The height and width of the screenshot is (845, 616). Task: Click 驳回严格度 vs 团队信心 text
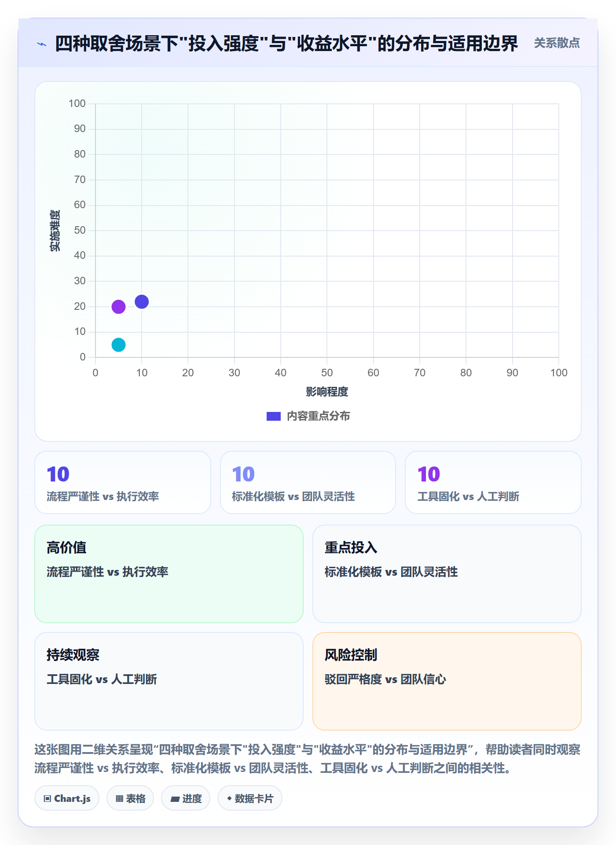pyautogui.click(x=385, y=679)
